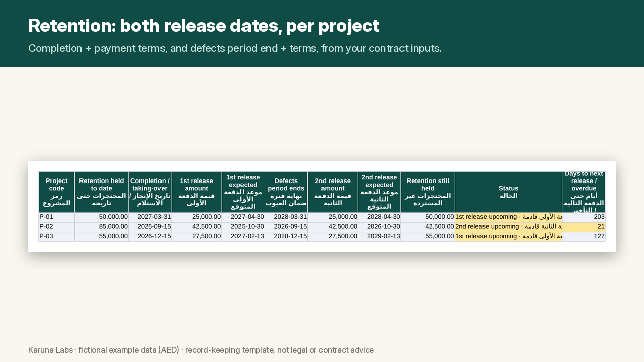644x362 pixels.
Task: Click the 2026-10-30 second release date
Action: click(379, 227)
